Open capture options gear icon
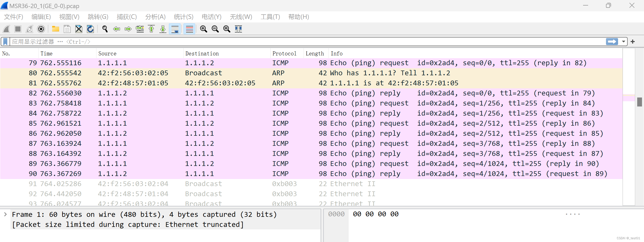The image size is (644, 242). [x=41, y=29]
